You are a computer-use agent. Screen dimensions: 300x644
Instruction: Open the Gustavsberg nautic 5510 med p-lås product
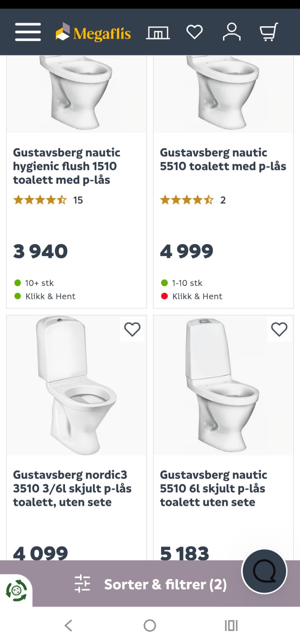pyautogui.click(x=223, y=159)
